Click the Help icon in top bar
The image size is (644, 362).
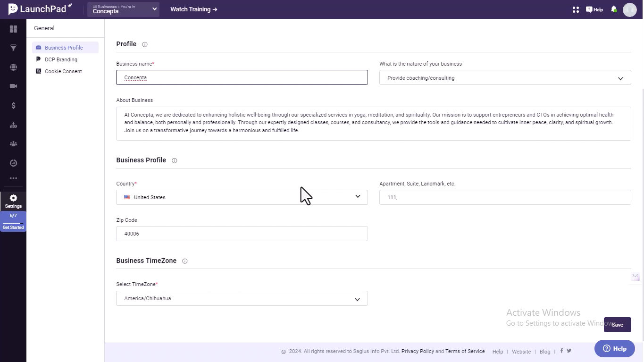click(x=594, y=9)
